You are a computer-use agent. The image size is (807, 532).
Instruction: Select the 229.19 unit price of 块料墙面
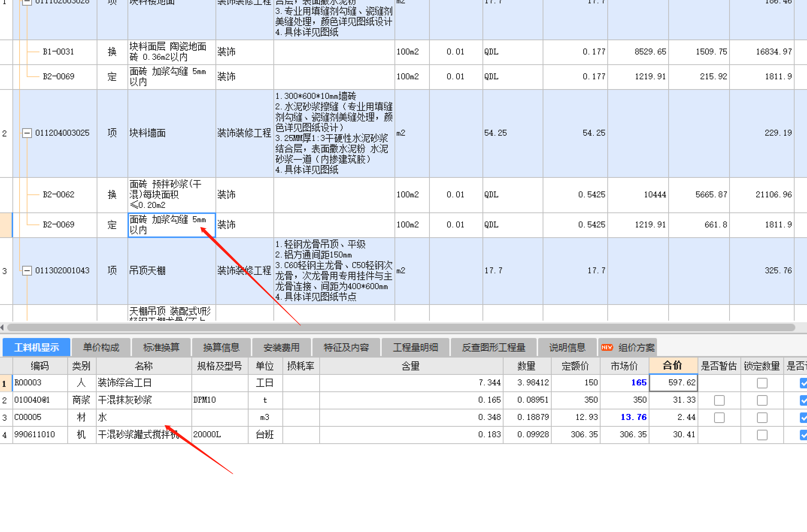pos(761,133)
